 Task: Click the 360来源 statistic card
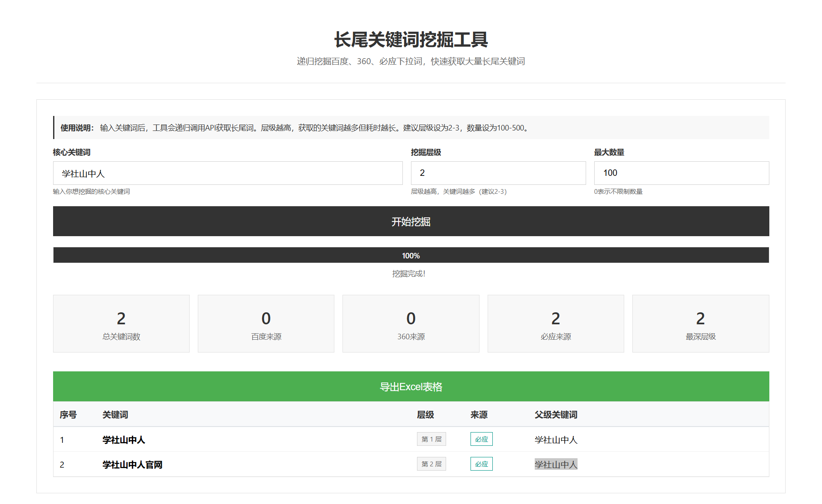(410, 323)
